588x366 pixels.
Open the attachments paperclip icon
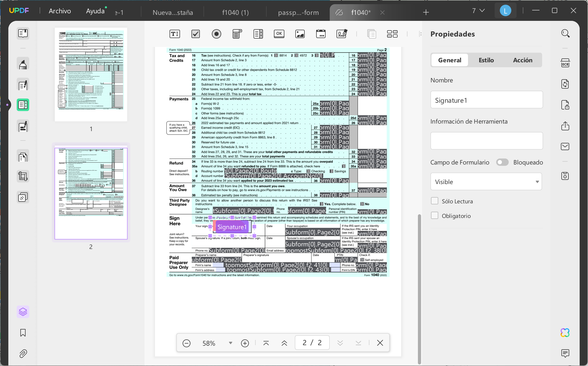(23, 353)
